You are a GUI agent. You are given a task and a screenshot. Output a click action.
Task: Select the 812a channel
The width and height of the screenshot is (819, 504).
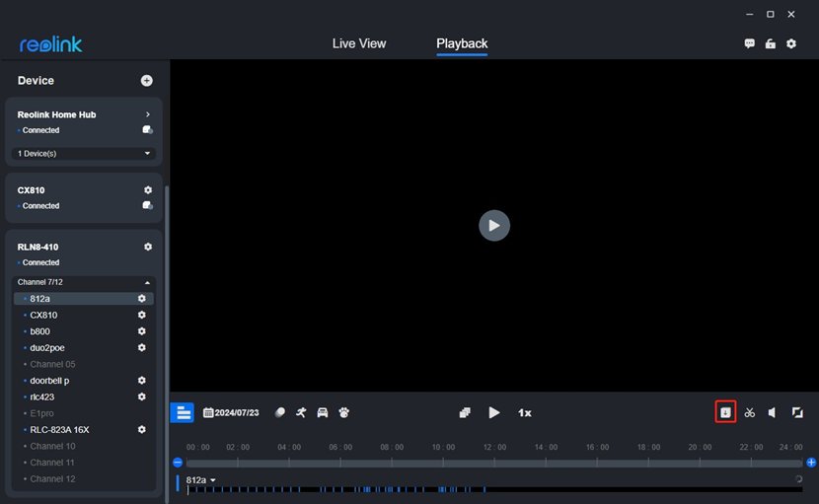[84, 298]
